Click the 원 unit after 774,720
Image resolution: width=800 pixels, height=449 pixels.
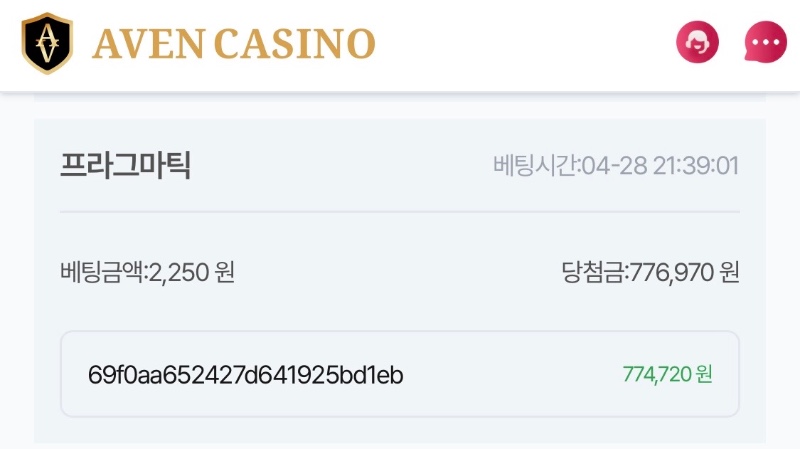(x=704, y=375)
